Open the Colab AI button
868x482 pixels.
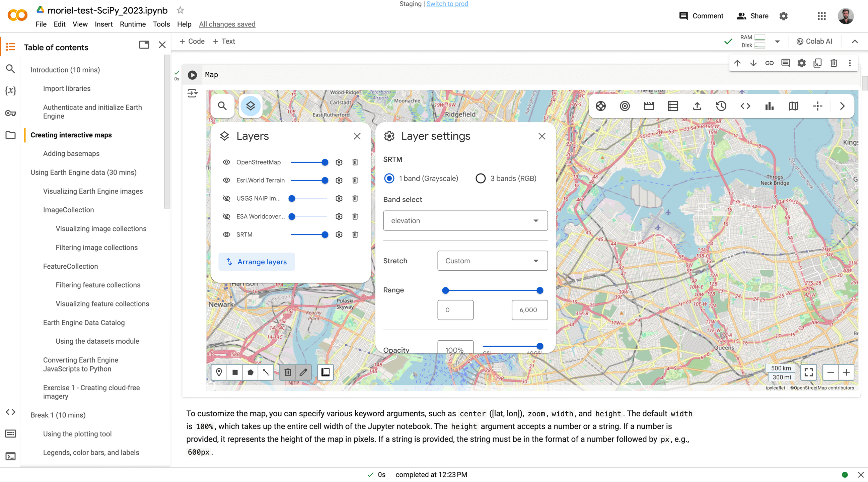point(814,42)
